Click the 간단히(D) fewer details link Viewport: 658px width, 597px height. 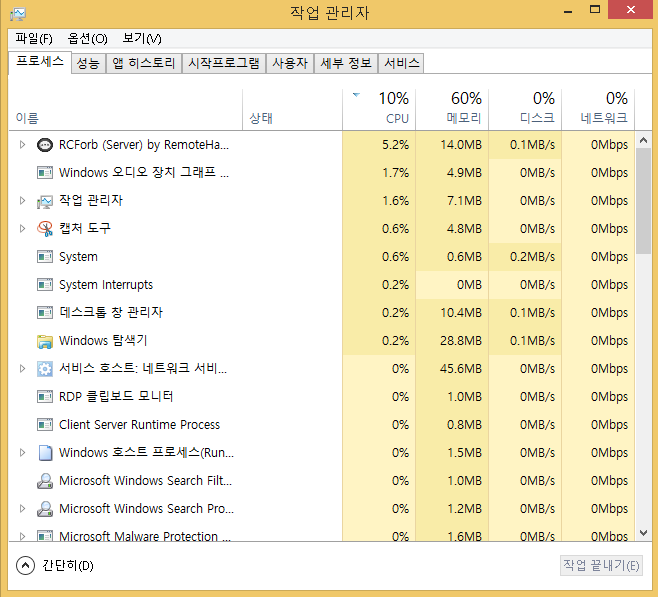(68, 566)
